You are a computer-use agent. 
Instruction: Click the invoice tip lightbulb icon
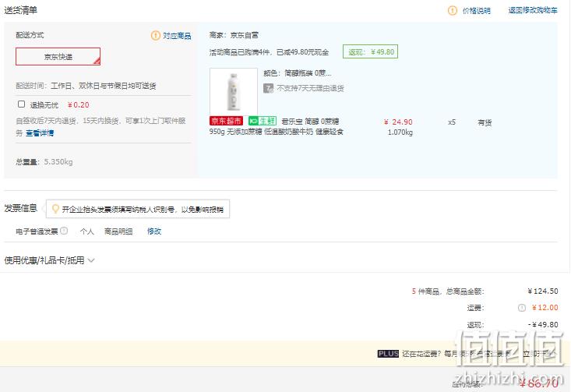pyautogui.click(x=55, y=209)
